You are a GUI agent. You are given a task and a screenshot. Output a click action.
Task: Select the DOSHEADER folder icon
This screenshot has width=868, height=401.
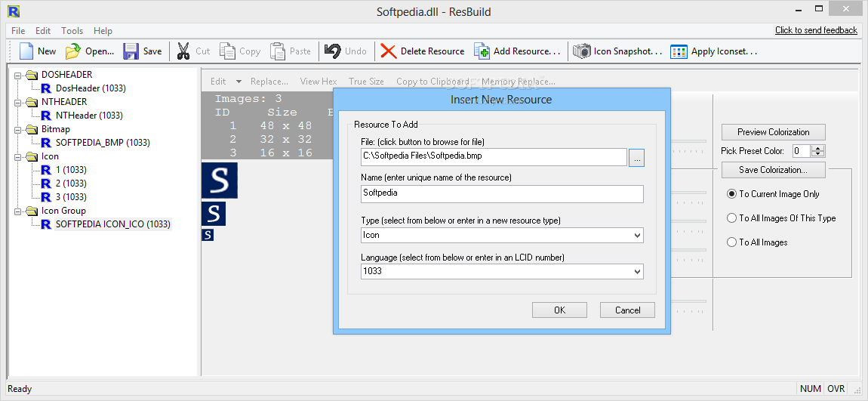pos(32,74)
